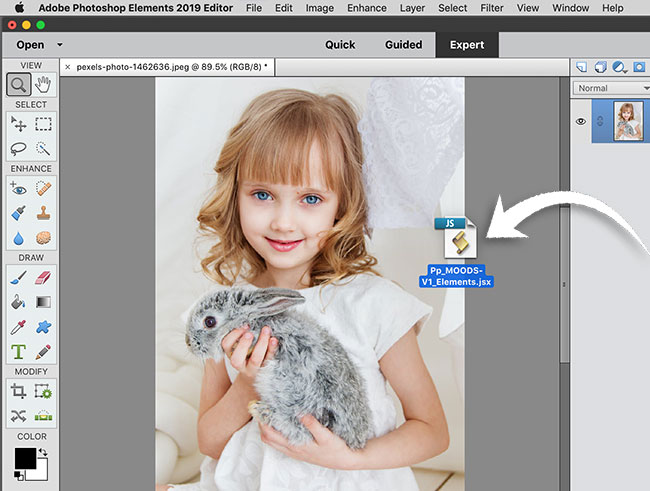Click the foreground black color swatch
The height and width of the screenshot is (491, 650).
25,458
